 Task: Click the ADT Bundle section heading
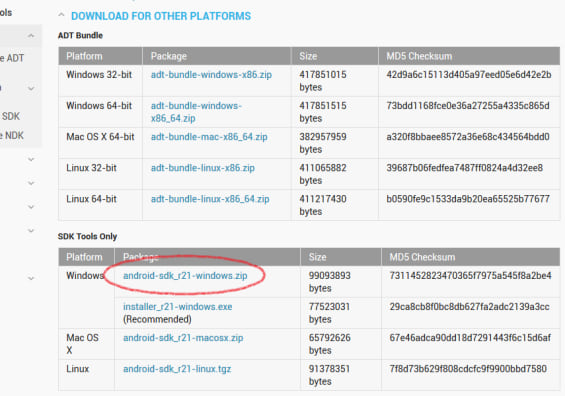click(x=80, y=35)
